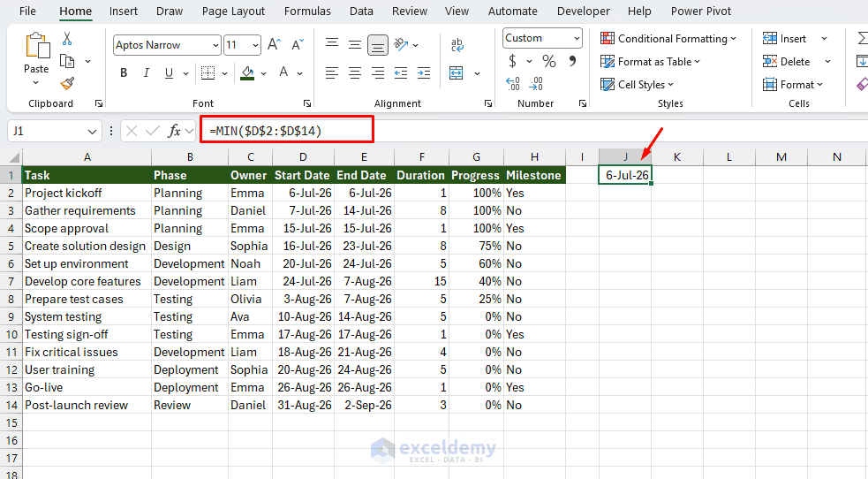The image size is (868, 479).
Task: Select cell with Develop core features
Action: click(87, 281)
